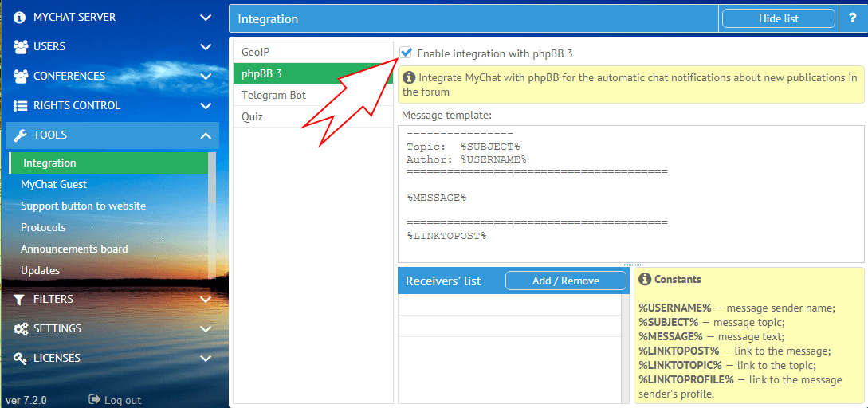Click the Filters funnel icon
Screen dimensions: 868x408
20,299
